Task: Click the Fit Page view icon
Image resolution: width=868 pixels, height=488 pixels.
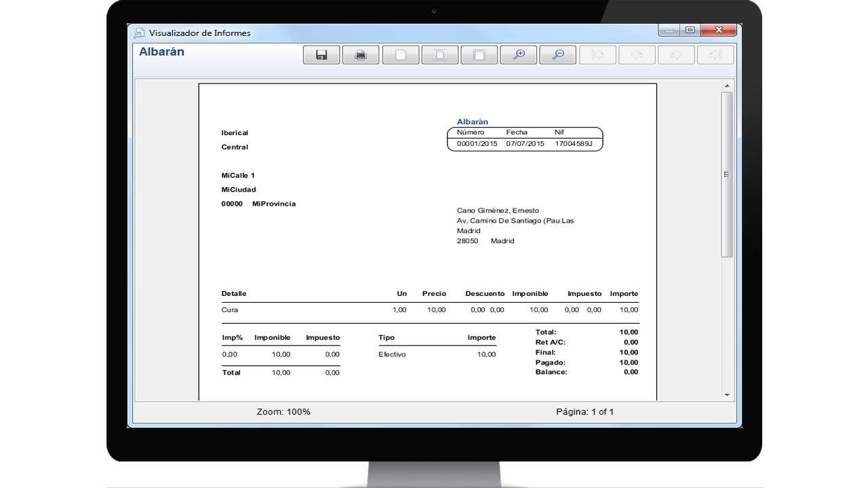Action: (x=439, y=55)
